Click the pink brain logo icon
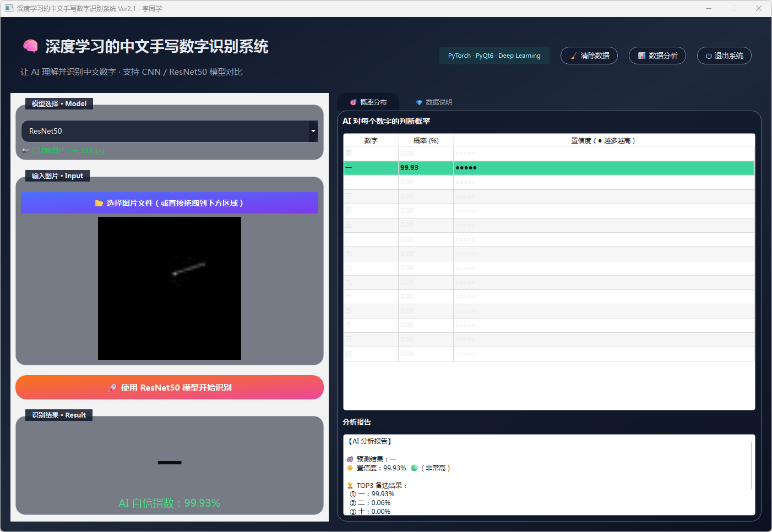772x532 pixels. 30,46
